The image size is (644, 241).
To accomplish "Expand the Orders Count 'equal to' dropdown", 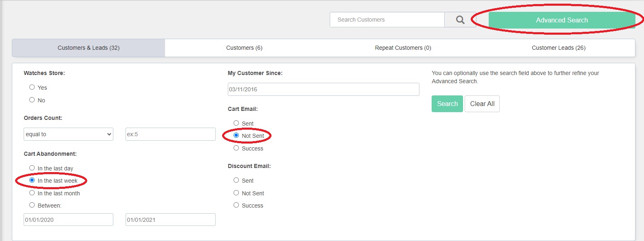I will [x=68, y=134].
